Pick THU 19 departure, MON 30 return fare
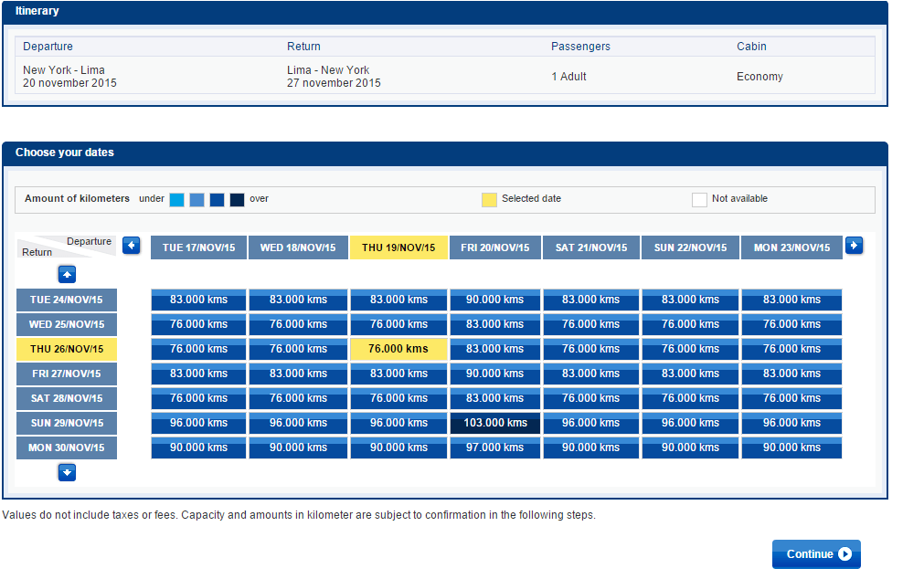Viewport: 924px width, 579px height. pyautogui.click(x=398, y=448)
